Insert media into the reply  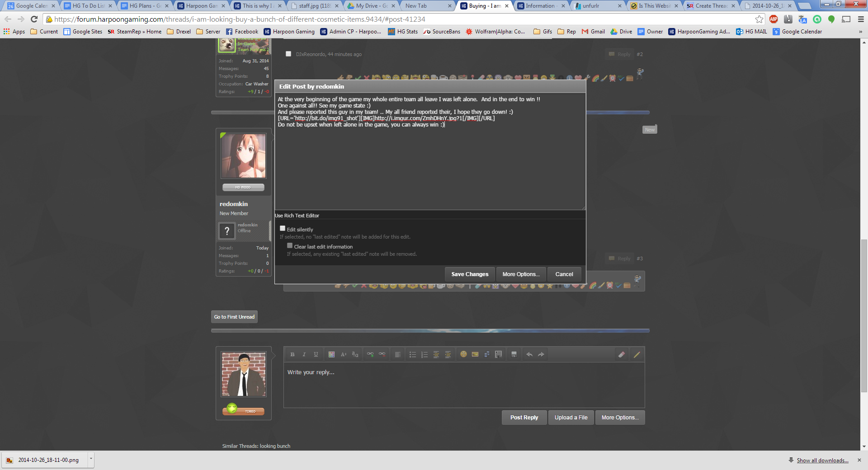(x=487, y=355)
